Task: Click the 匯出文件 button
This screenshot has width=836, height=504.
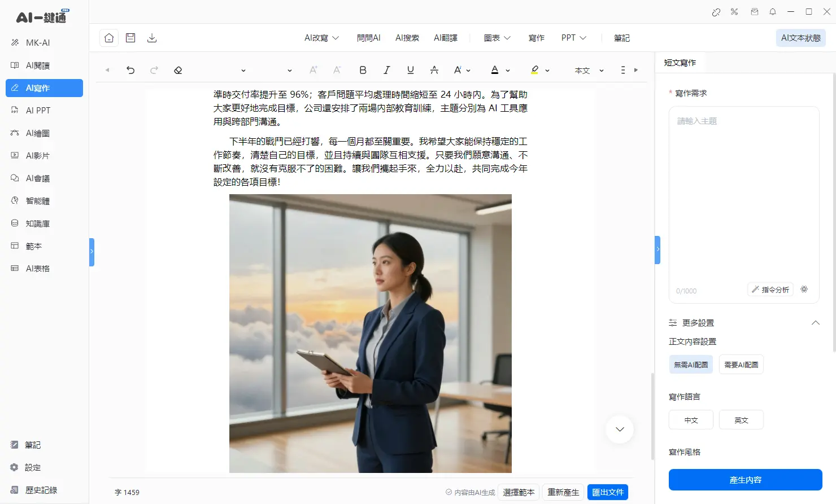Action: [x=608, y=492]
